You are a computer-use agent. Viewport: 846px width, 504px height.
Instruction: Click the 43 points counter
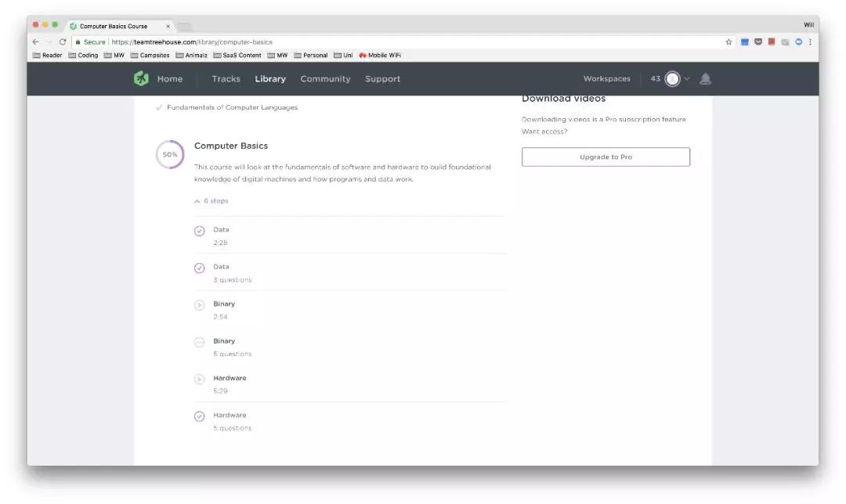(x=655, y=79)
